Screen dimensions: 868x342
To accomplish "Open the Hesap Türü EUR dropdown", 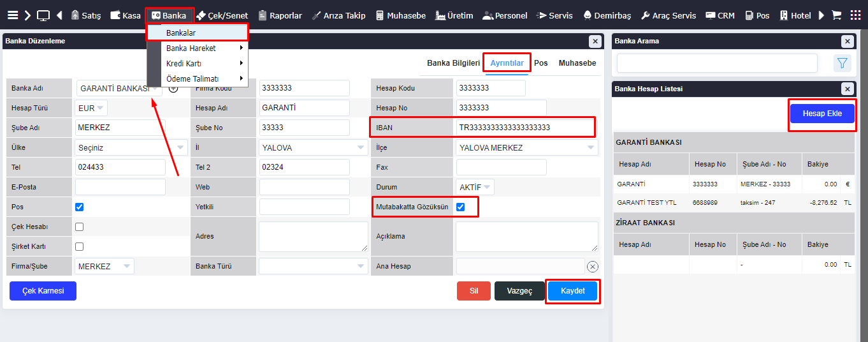I will pyautogui.click(x=92, y=108).
